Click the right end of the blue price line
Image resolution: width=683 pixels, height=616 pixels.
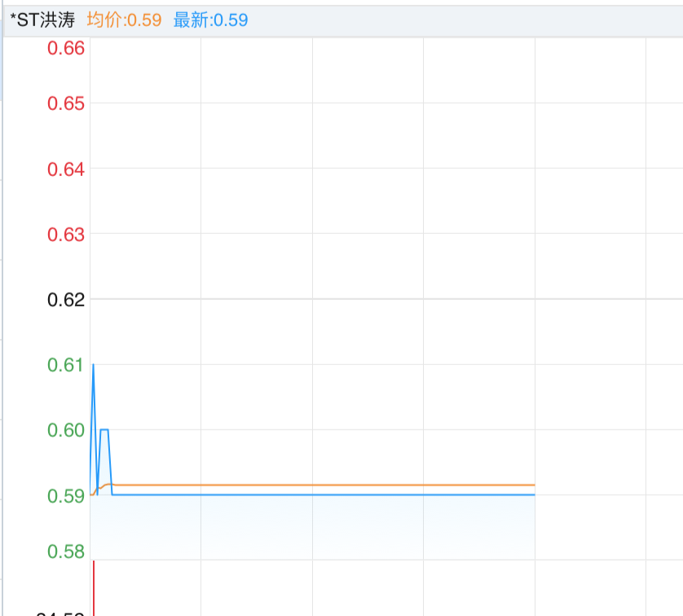pyautogui.click(x=534, y=495)
